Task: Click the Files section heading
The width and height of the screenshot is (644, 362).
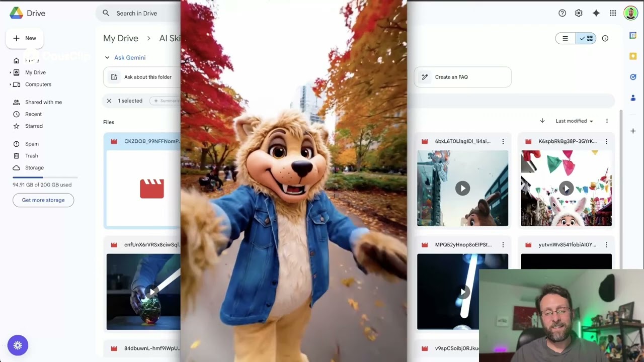Action: coord(109,122)
